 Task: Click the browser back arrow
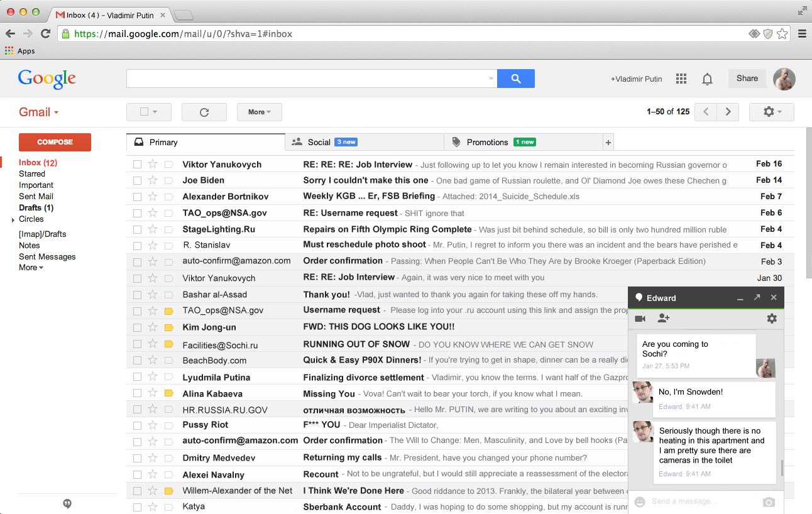click(11, 34)
